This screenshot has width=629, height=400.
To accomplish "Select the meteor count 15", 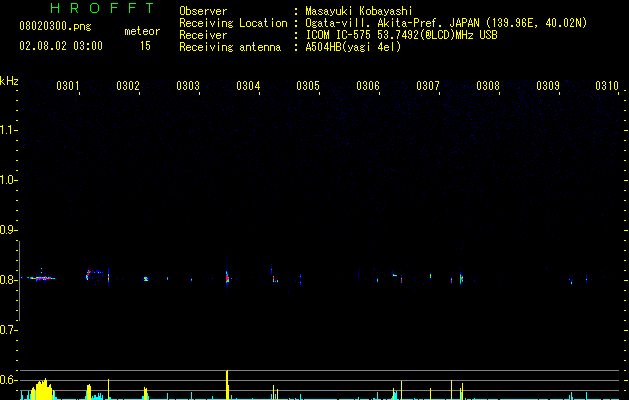I will point(145,46).
